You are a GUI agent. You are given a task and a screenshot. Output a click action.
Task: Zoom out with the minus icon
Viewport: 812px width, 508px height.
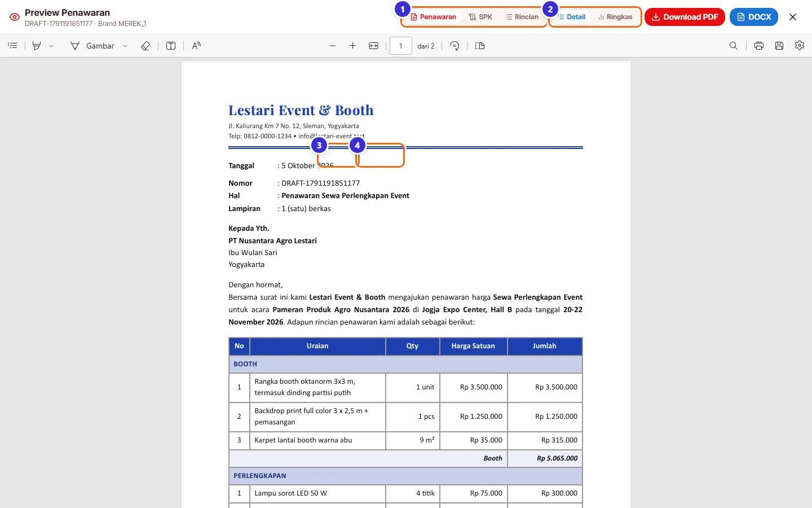point(333,46)
